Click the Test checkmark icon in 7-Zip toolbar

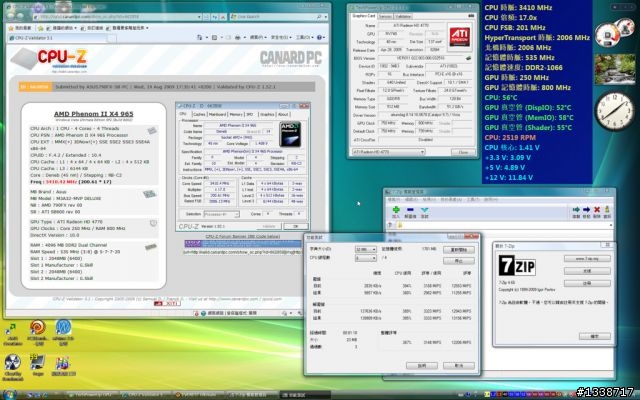tap(424, 210)
